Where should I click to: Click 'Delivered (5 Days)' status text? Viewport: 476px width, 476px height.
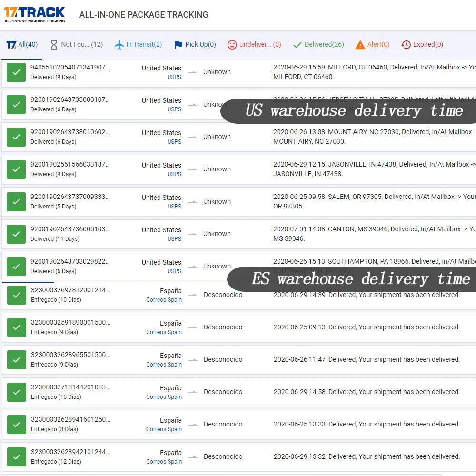(x=53, y=207)
